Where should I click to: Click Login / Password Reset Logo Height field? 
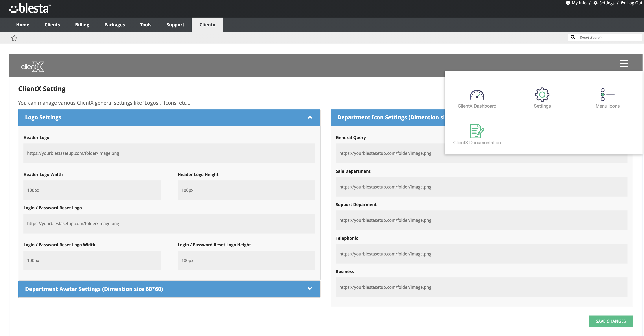(x=246, y=260)
